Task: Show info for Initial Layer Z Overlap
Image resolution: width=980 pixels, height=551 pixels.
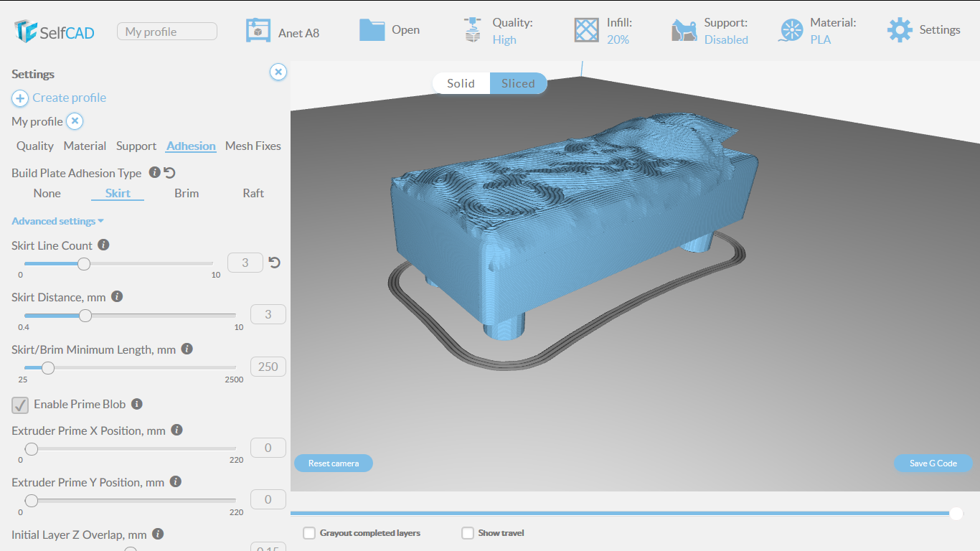Action: (x=158, y=534)
